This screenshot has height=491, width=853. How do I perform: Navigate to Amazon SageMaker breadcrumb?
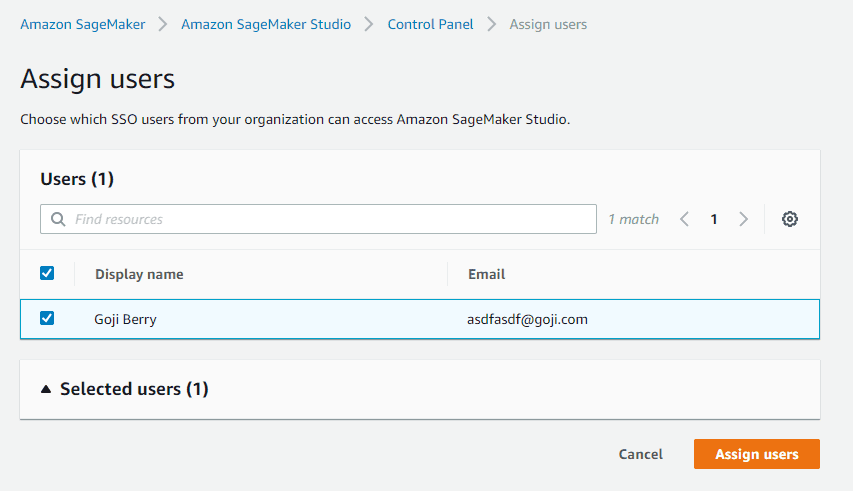[83, 24]
